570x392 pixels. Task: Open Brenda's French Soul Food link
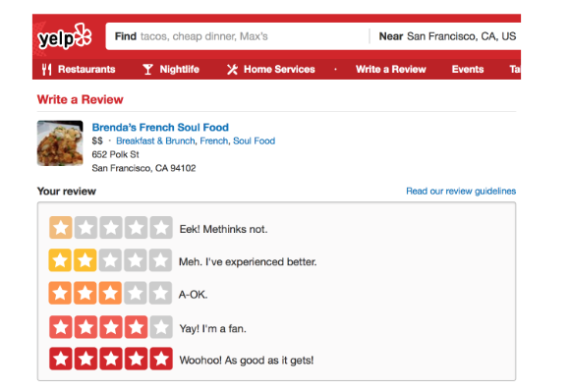160,127
